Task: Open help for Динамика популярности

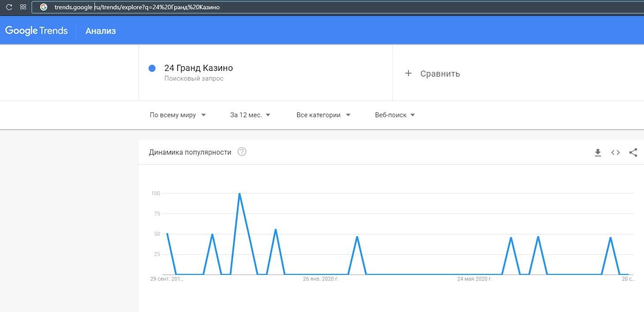Action: click(242, 152)
